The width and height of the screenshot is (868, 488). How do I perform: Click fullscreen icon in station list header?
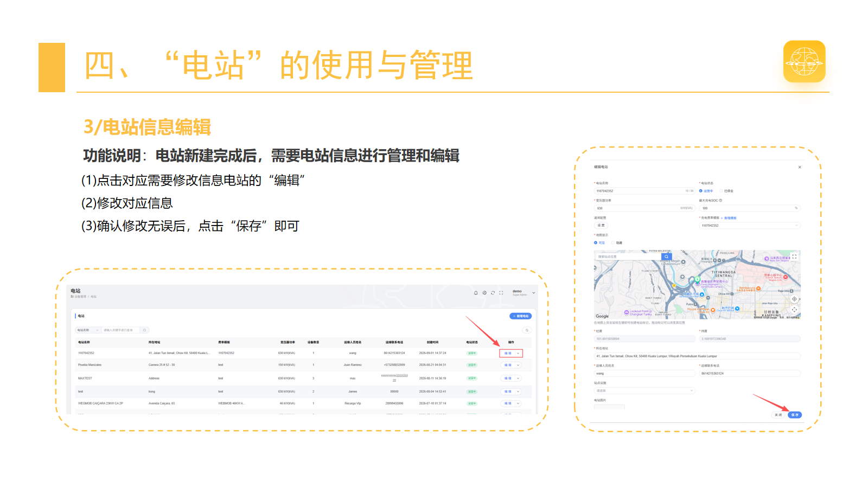point(501,293)
